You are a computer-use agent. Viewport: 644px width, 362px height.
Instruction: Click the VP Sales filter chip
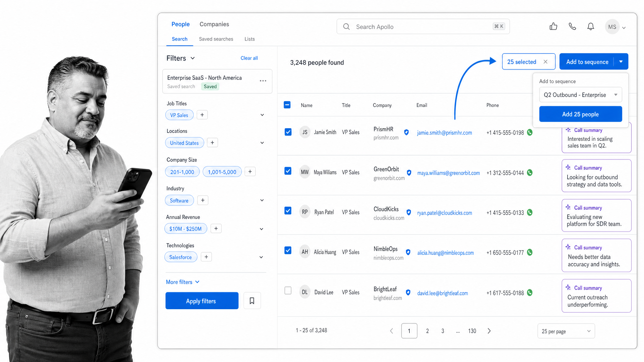[179, 115]
